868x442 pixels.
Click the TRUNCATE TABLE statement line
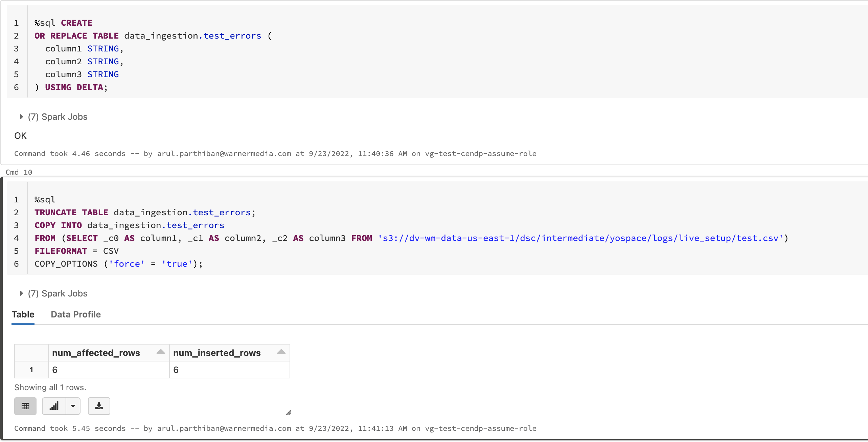tap(145, 213)
